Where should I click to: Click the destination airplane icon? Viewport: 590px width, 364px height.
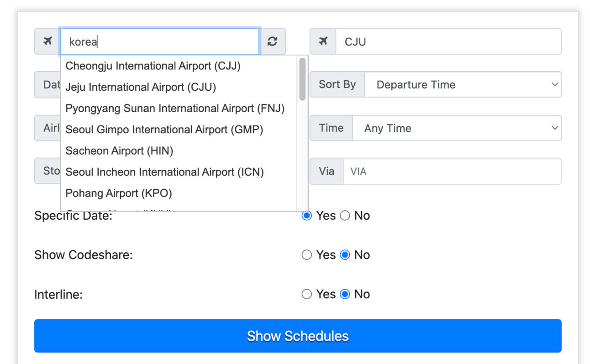pyautogui.click(x=323, y=42)
